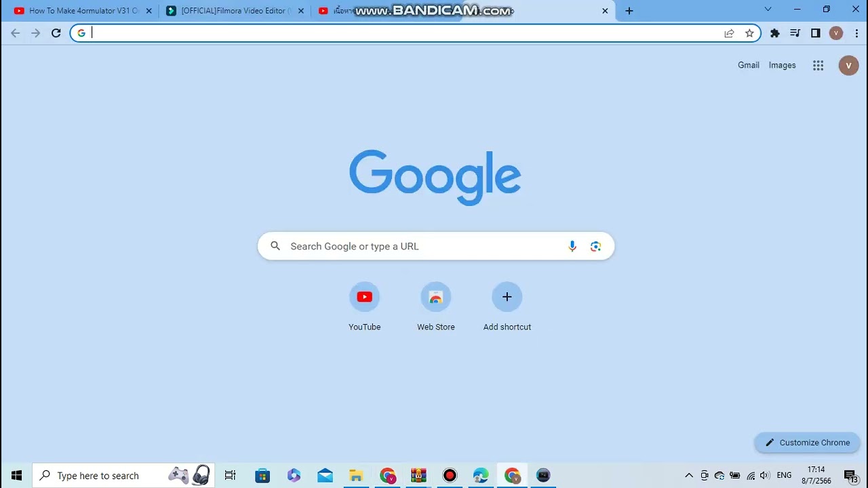This screenshot has width=868, height=488.
Task: Switch the ENG input language indicator
Action: pyautogui.click(x=785, y=475)
